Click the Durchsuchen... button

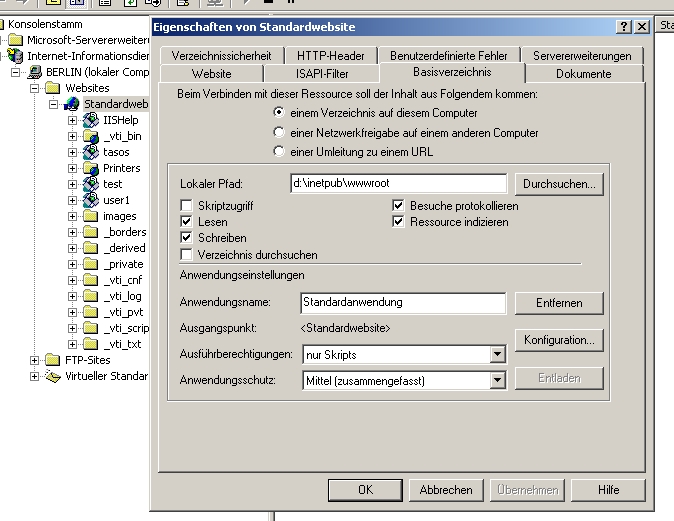pos(559,184)
